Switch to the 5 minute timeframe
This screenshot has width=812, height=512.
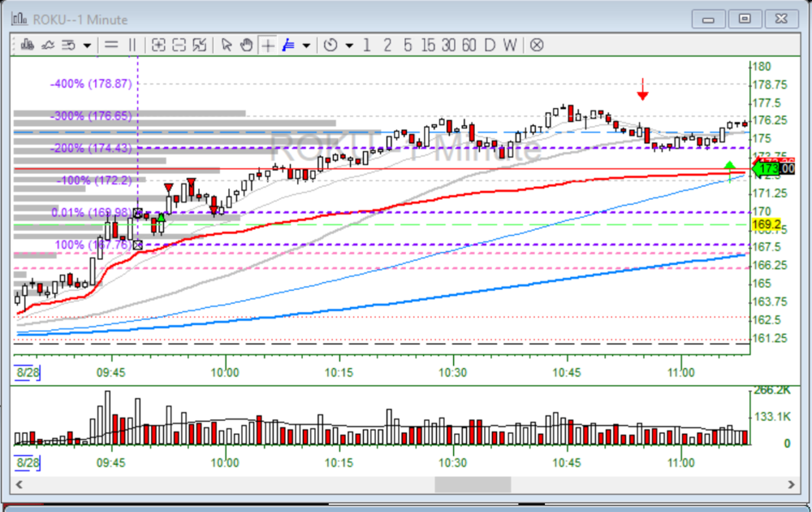click(x=408, y=46)
